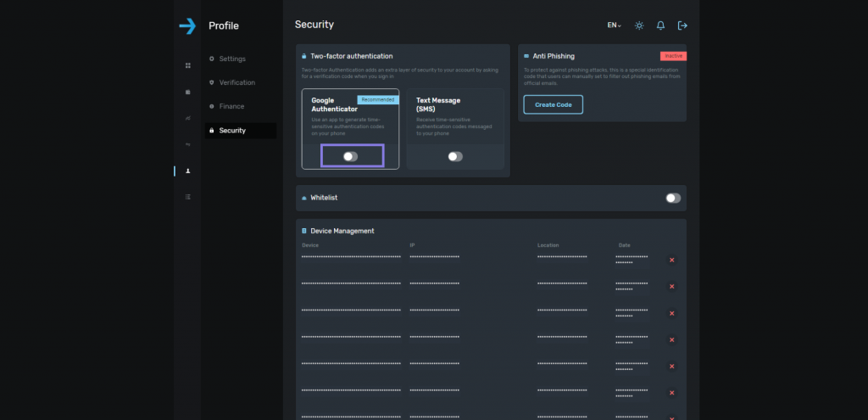This screenshot has width=868, height=420.
Task: Click the Security page title
Action: pos(314,25)
